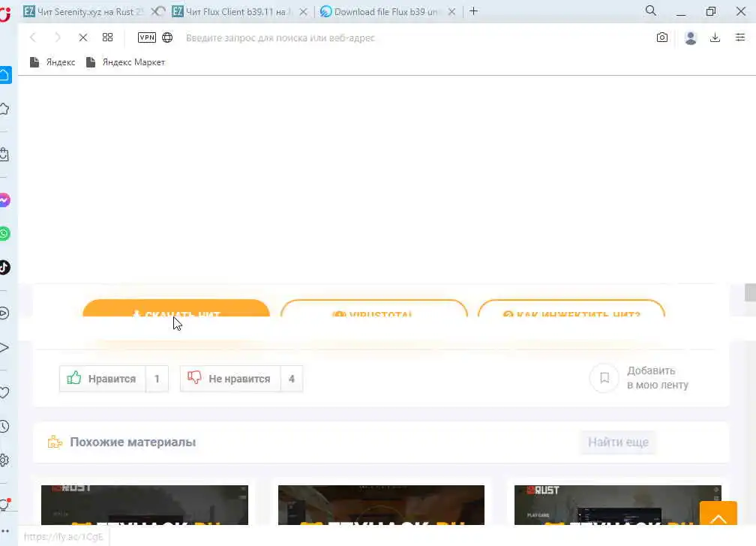This screenshot has width=756, height=546.
Task: Switch to the Чит Flux Client b39.11 tab
Action: 236,11
